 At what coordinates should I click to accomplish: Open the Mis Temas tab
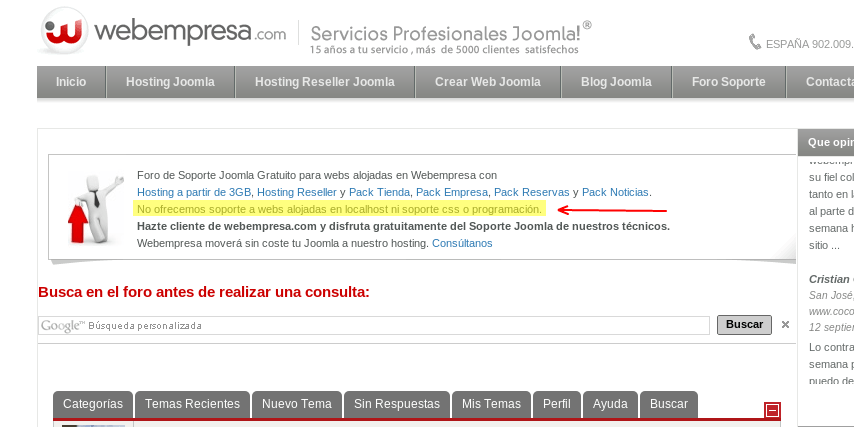coord(491,404)
